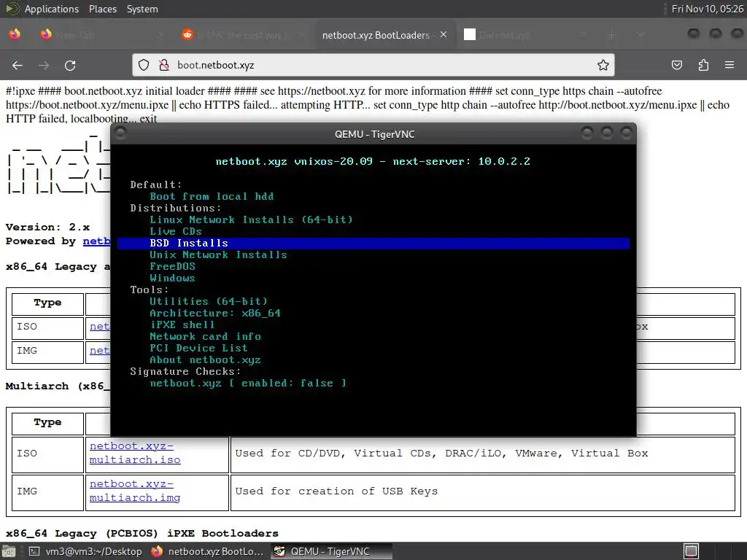Open the System menu
This screenshot has height=560, width=747.
pos(142,9)
